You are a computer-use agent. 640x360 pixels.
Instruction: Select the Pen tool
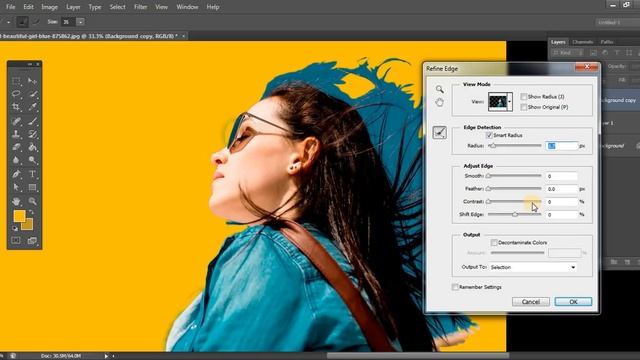pyautogui.click(x=16, y=174)
